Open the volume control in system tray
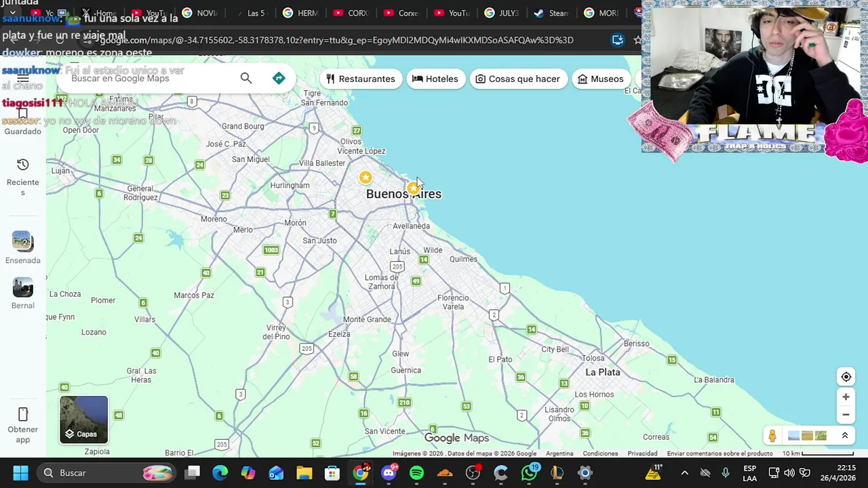Screen dimensions: 868x488 coord(789,473)
